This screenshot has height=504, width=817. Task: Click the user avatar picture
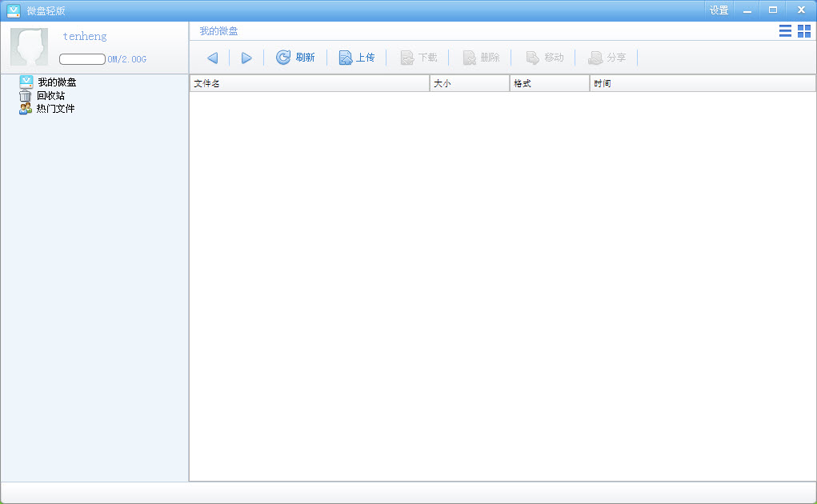[29, 46]
